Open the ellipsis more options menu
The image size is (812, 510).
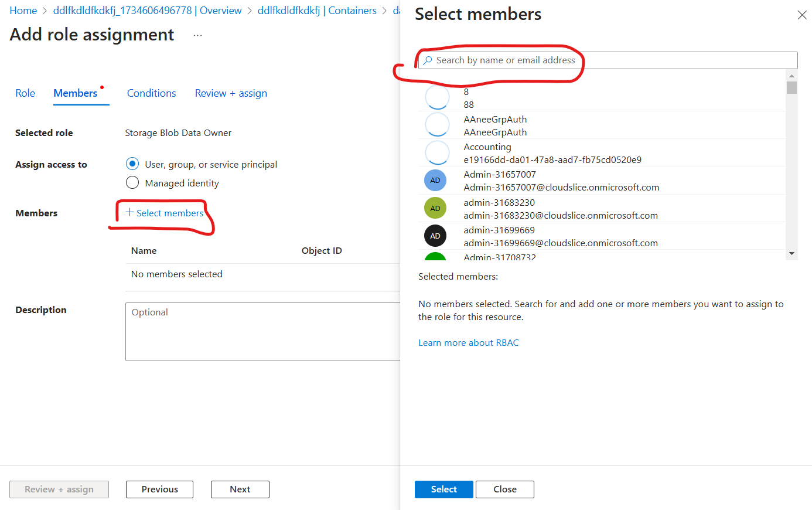[x=197, y=36]
